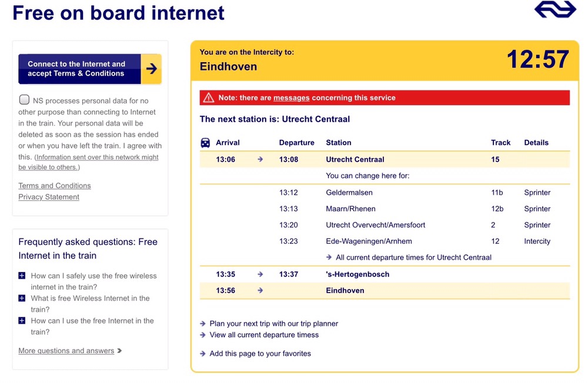Click the arrow icon in Utrecht Centraal row
Image resolution: width=588 pixels, height=383 pixels.
point(260,160)
